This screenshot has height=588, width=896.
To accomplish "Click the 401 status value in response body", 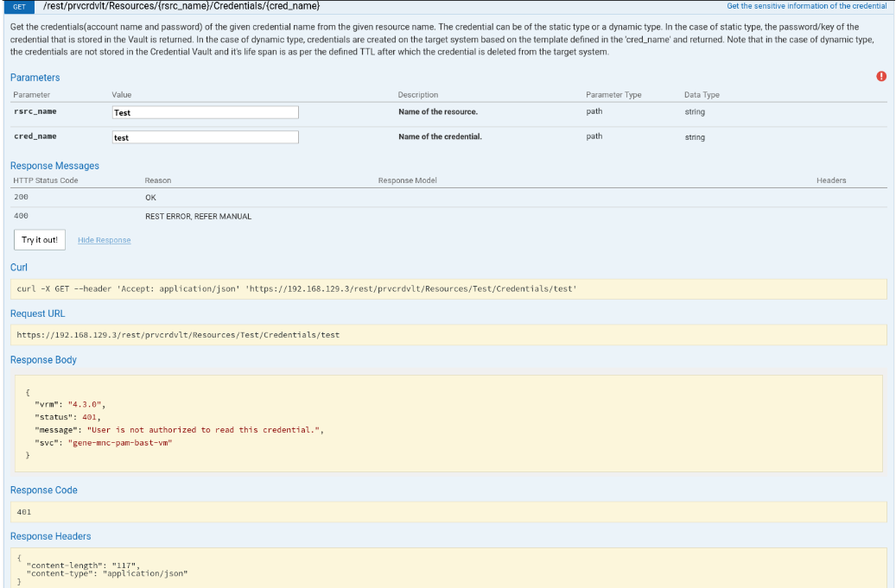I will click(x=89, y=417).
